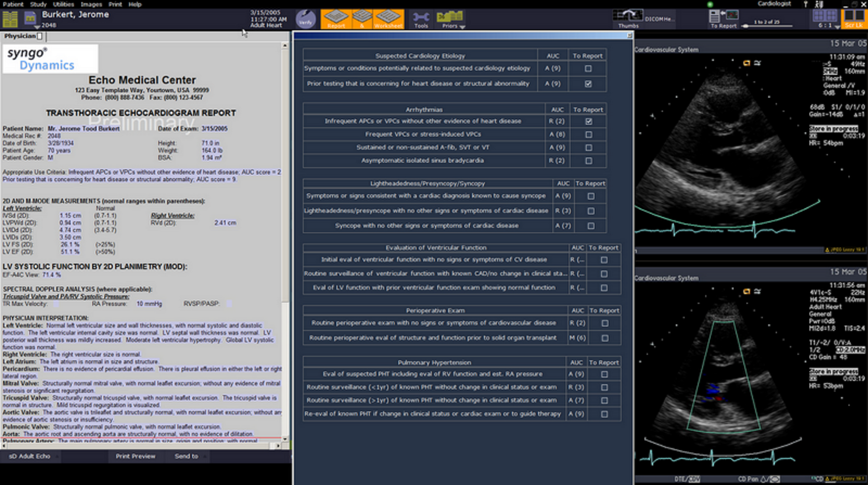Click the color Doppler echo image

[723, 375]
